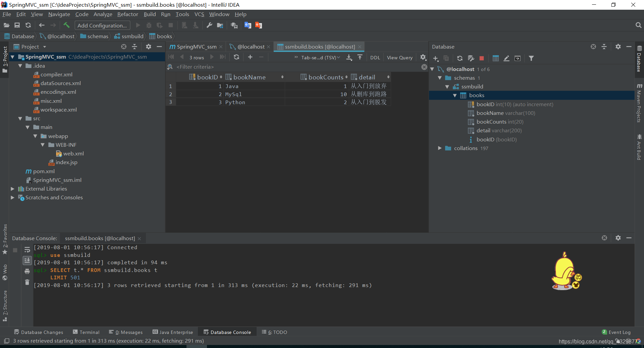
Task: Toggle the 1: Project tool window button
Action: 5,60
